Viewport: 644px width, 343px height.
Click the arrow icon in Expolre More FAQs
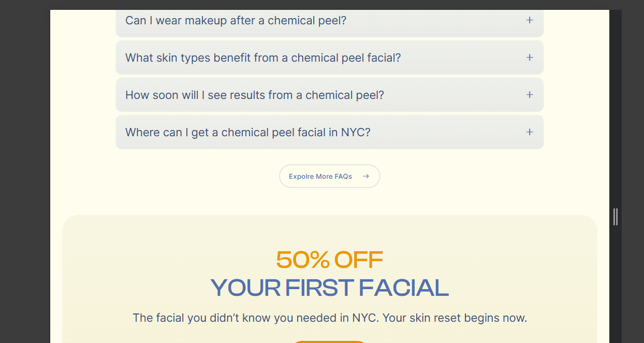(x=366, y=176)
